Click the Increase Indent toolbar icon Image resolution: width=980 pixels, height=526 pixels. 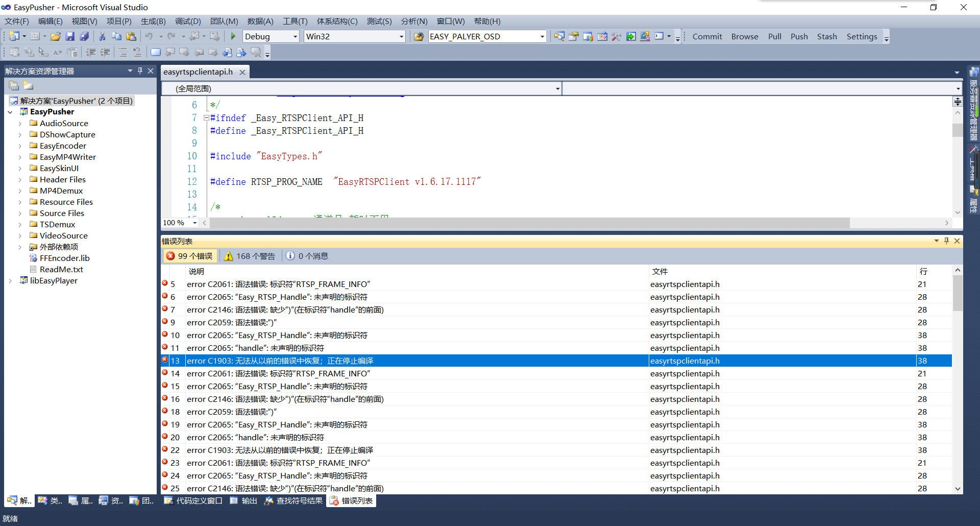point(105,52)
